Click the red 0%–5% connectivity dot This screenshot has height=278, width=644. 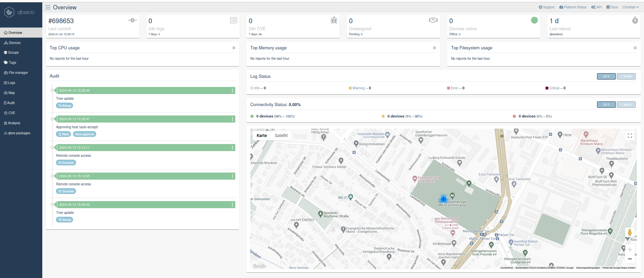(514, 117)
